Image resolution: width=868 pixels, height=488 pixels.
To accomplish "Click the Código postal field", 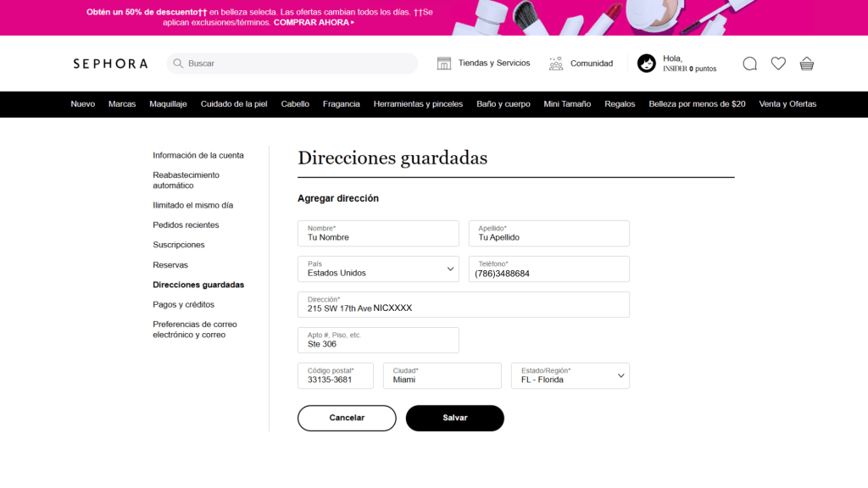I will pos(336,375).
